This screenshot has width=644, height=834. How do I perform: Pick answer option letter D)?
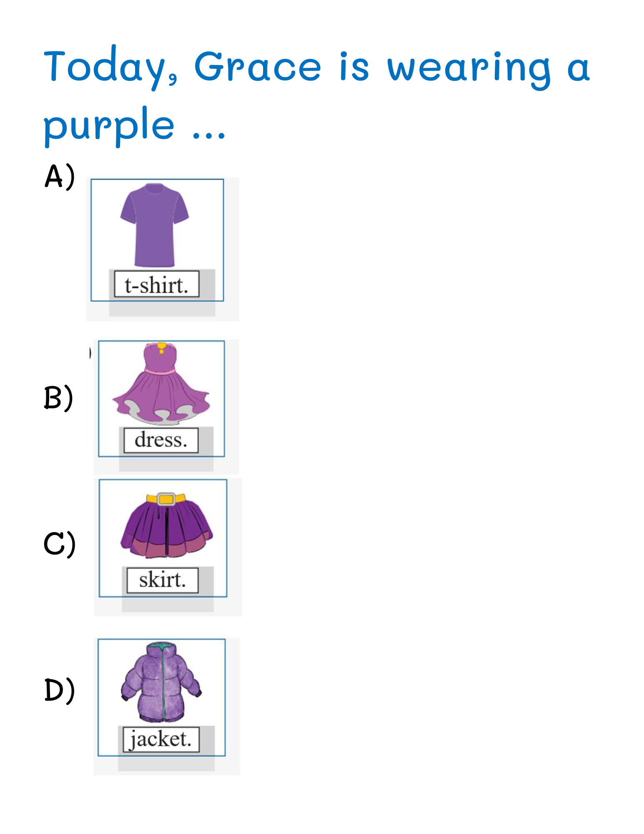click(x=60, y=690)
